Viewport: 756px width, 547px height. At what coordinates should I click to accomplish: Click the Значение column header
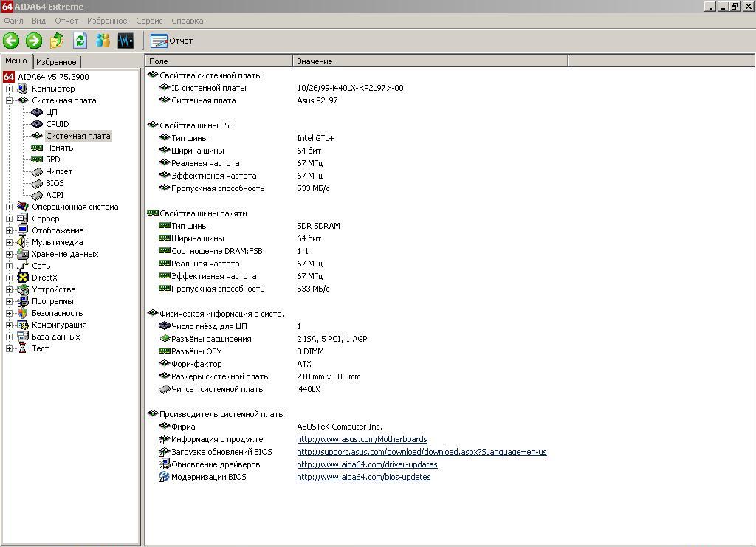pyautogui.click(x=430, y=61)
